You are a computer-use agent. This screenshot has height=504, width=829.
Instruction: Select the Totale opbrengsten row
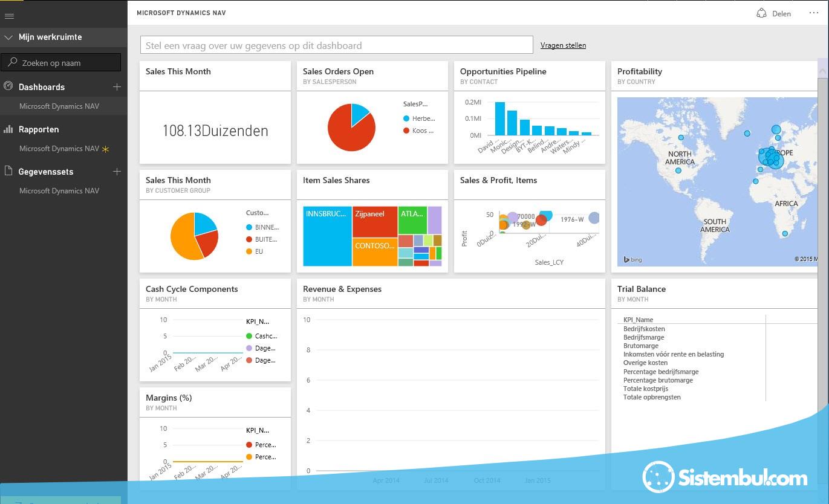point(652,397)
